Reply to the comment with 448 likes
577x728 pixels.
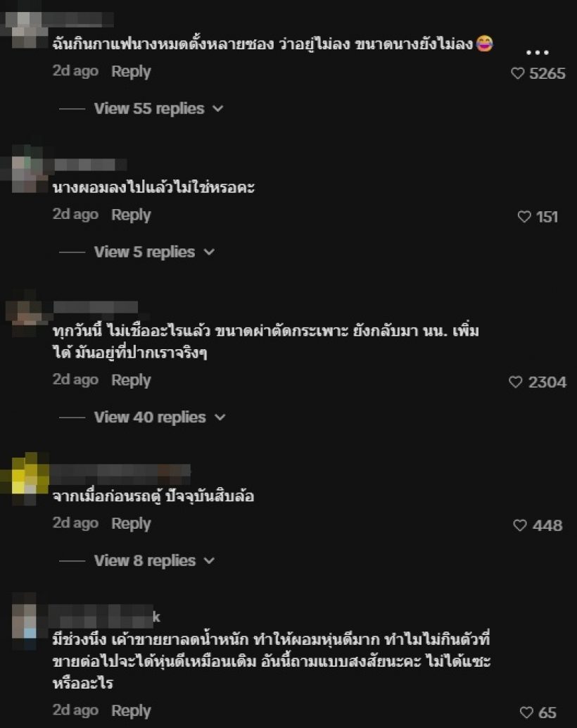tap(132, 524)
